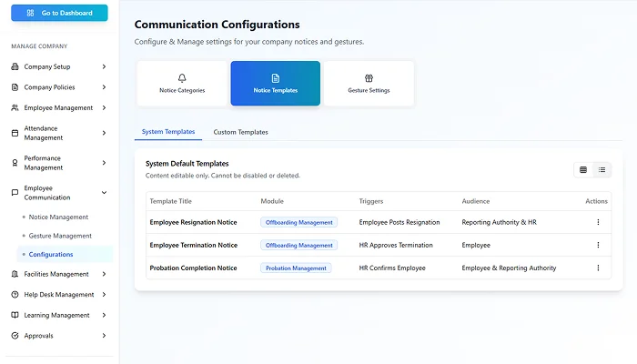Open actions menu for Probation Completion Notice
This screenshot has width=637, height=364.
click(598, 268)
